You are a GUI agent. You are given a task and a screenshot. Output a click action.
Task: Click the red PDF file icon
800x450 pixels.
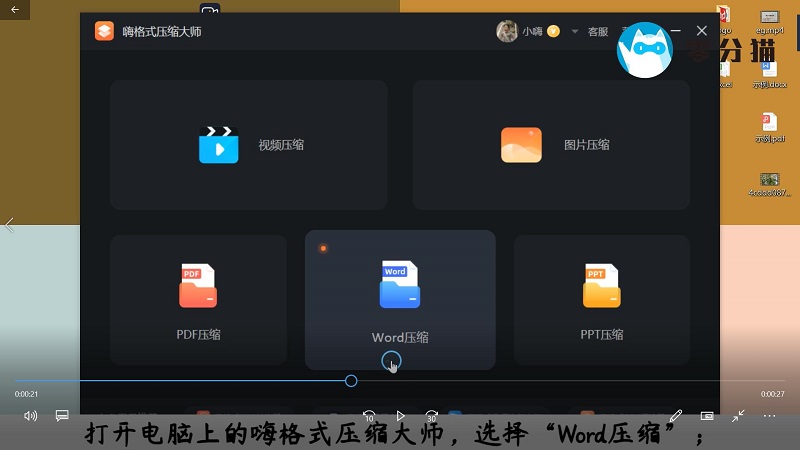[x=198, y=286]
